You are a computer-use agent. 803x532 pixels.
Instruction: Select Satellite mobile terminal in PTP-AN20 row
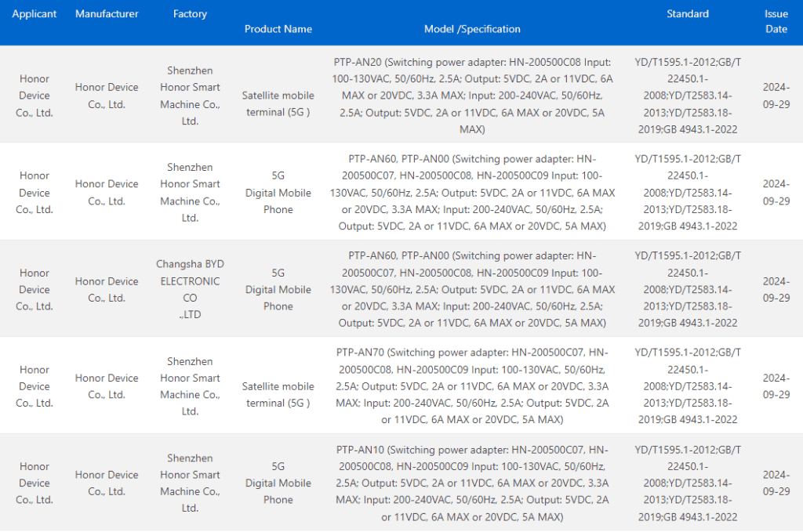pos(278,103)
